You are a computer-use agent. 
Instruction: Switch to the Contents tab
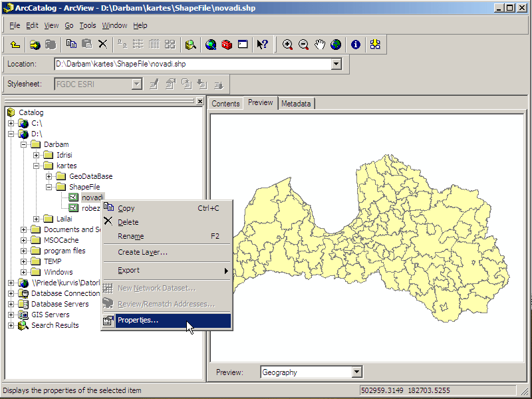click(x=225, y=104)
